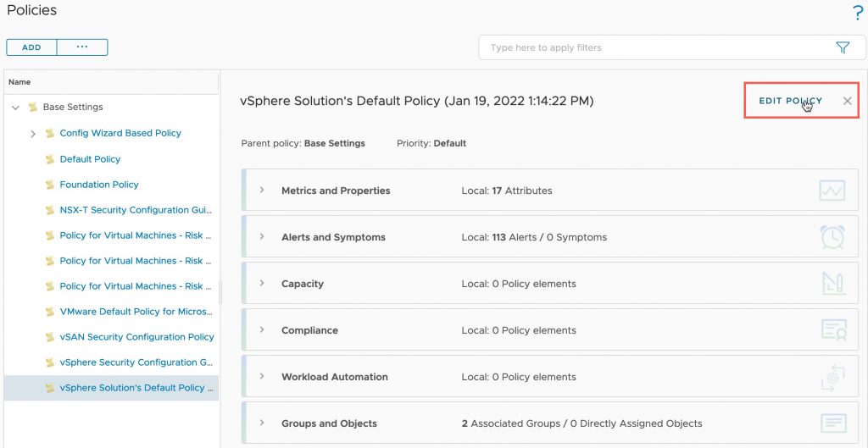Click the vSphere Security Configuration scroll icon
The image size is (868, 448).
point(50,362)
